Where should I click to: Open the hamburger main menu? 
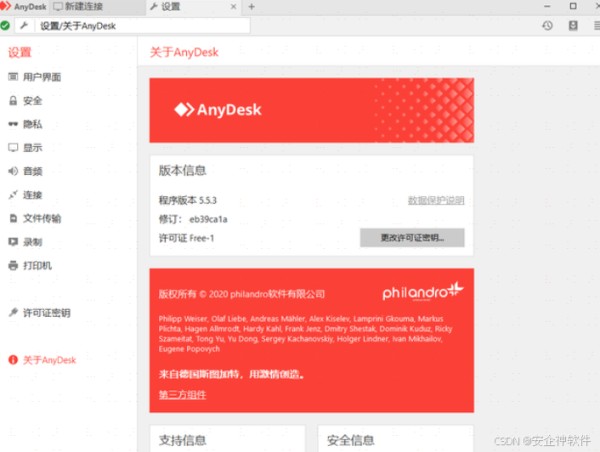coord(597,26)
